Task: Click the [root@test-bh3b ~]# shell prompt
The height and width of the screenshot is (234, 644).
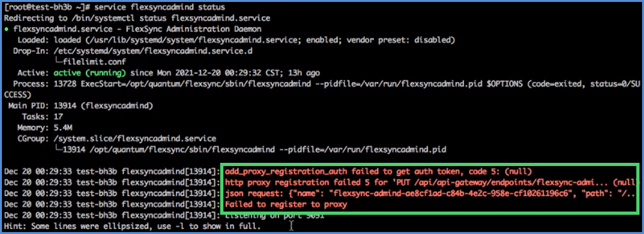Action: [x=47, y=8]
